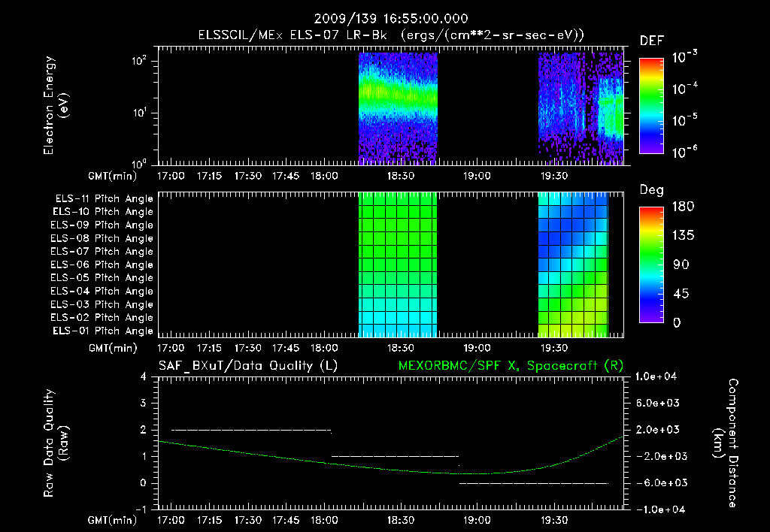Image resolution: width=770 pixels, height=532 pixels.
Task: Click the "GMT(min)" label under the data quality panel
Action: click(113, 520)
